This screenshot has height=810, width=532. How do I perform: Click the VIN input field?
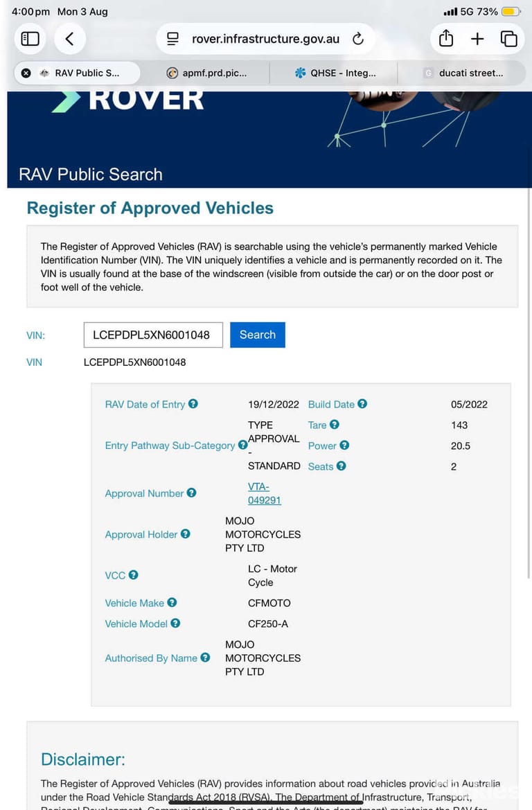point(153,335)
